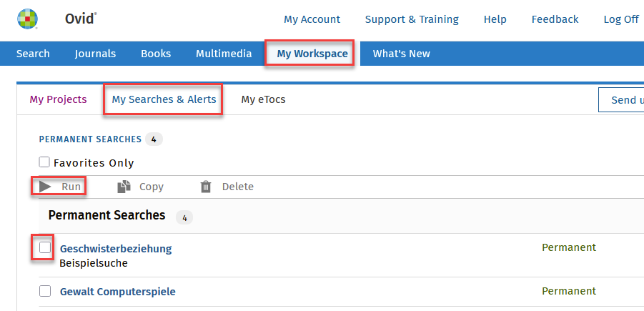This screenshot has height=311, width=644.
Task: Open the Gewalt Computerspiele search link
Action: pyautogui.click(x=117, y=292)
